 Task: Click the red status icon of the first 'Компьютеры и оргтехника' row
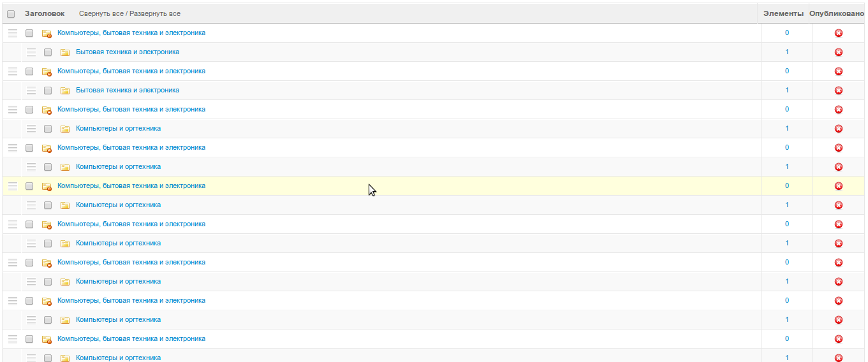839,129
